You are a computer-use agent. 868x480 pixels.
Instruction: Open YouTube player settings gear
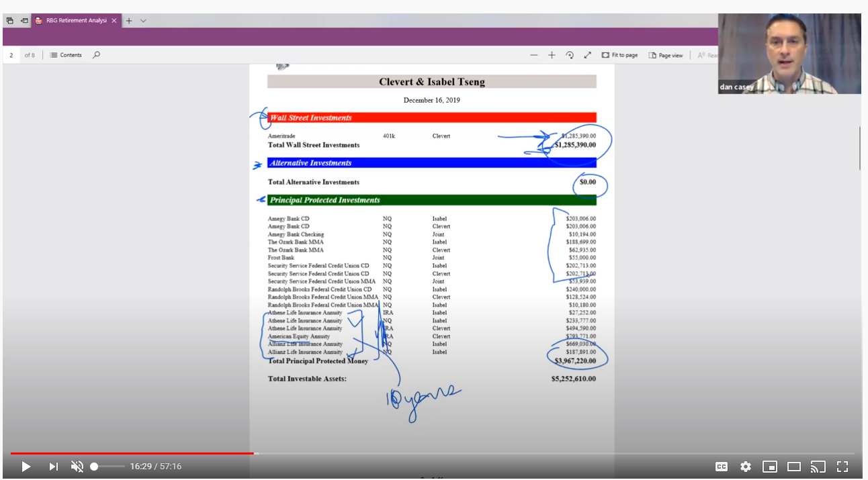tap(746, 466)
